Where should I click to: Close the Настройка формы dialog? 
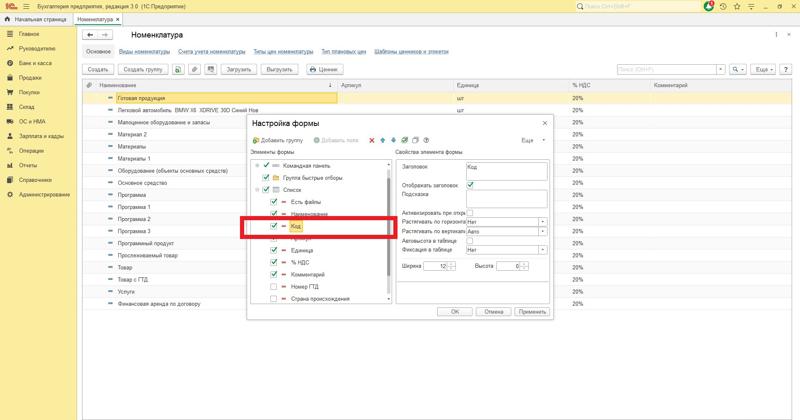pyautogui.click(x=544, y=123)
